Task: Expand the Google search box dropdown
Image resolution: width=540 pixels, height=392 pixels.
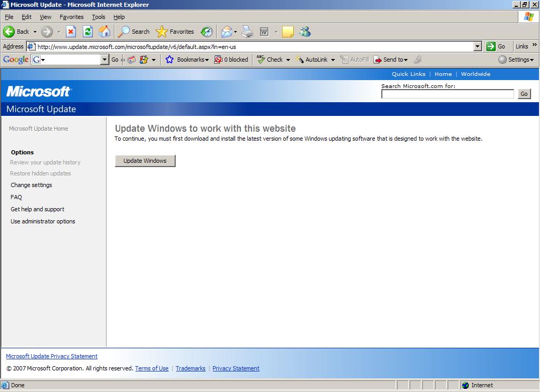Action: [x=105, y=60]
